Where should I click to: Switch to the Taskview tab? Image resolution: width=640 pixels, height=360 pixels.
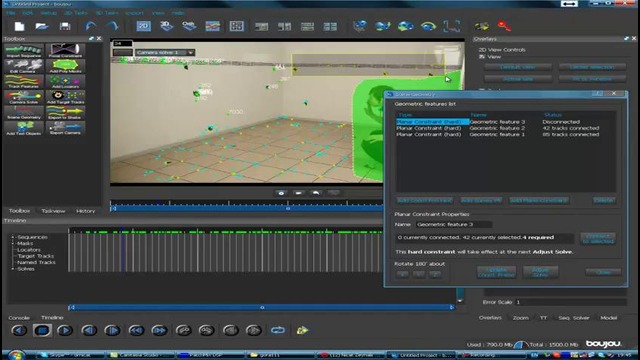[53, 211]
